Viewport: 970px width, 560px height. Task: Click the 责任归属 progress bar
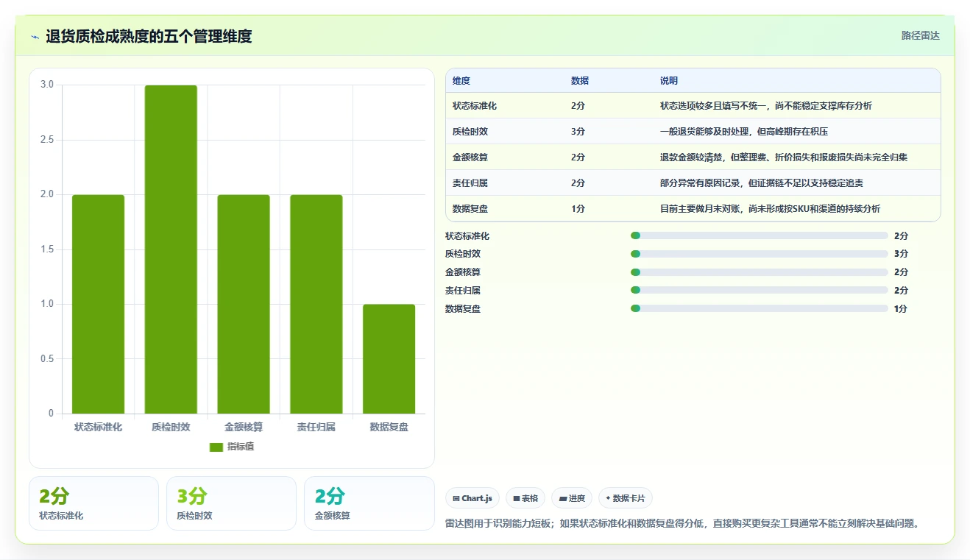(759, 291)
